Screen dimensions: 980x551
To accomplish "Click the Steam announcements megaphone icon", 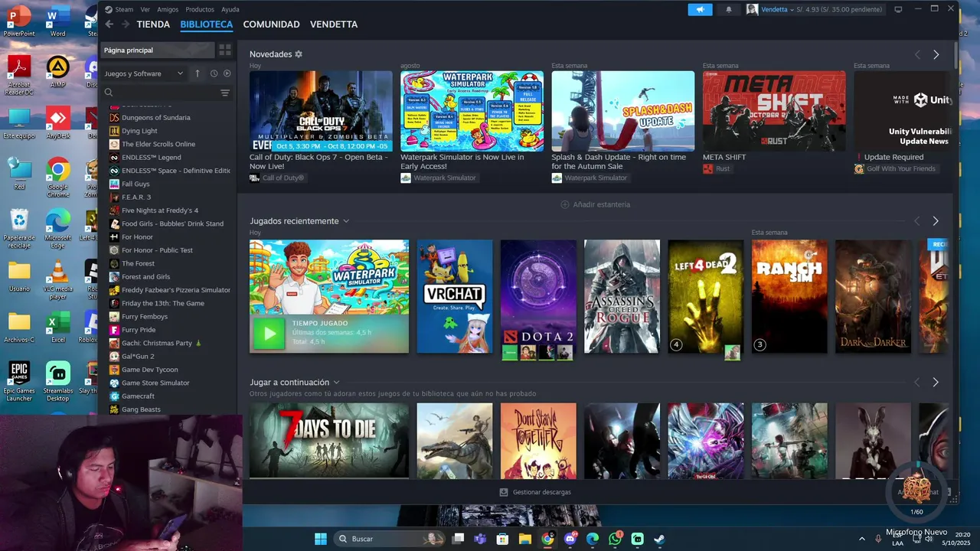I will pos(700,9).
